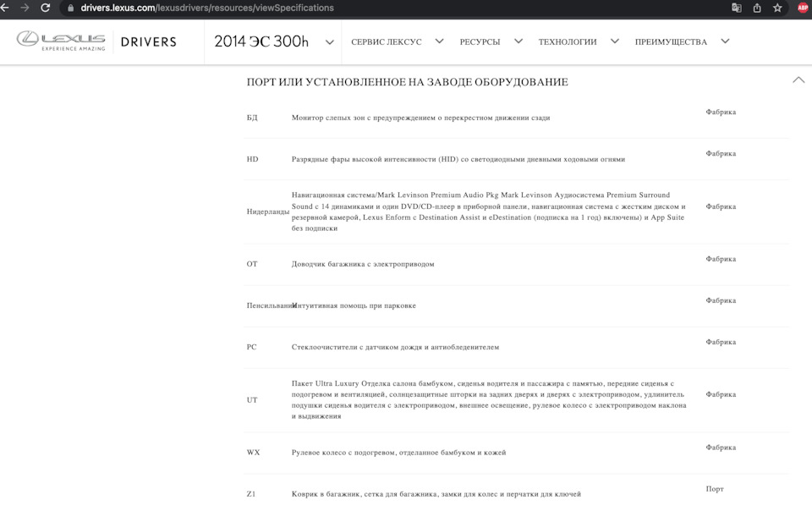The height and width of the screenshot is (522, 812).
Task: Click the browser forward arrow
Action: pos(25,8)
